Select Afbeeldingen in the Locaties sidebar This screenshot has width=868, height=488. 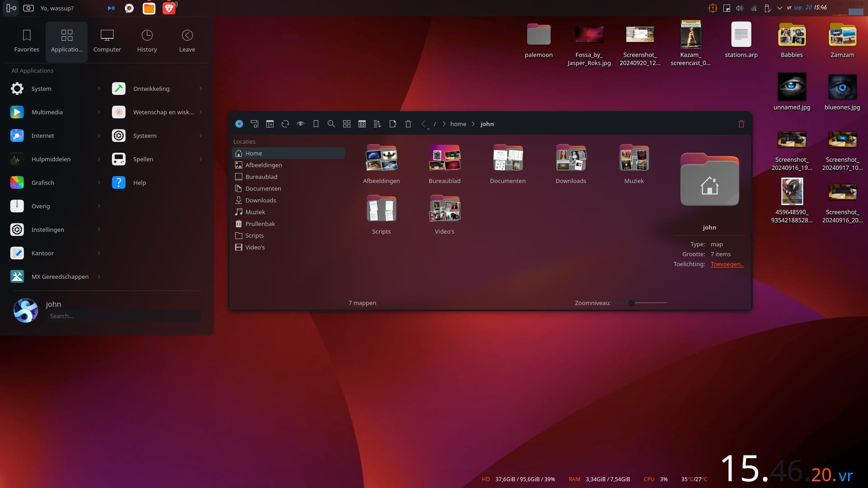click(x=288, y=165)
